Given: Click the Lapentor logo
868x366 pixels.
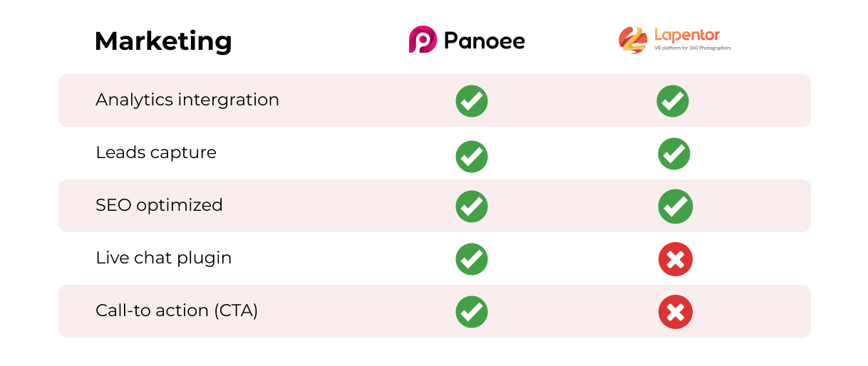Looking at the screenshot, I should point(674,40).
